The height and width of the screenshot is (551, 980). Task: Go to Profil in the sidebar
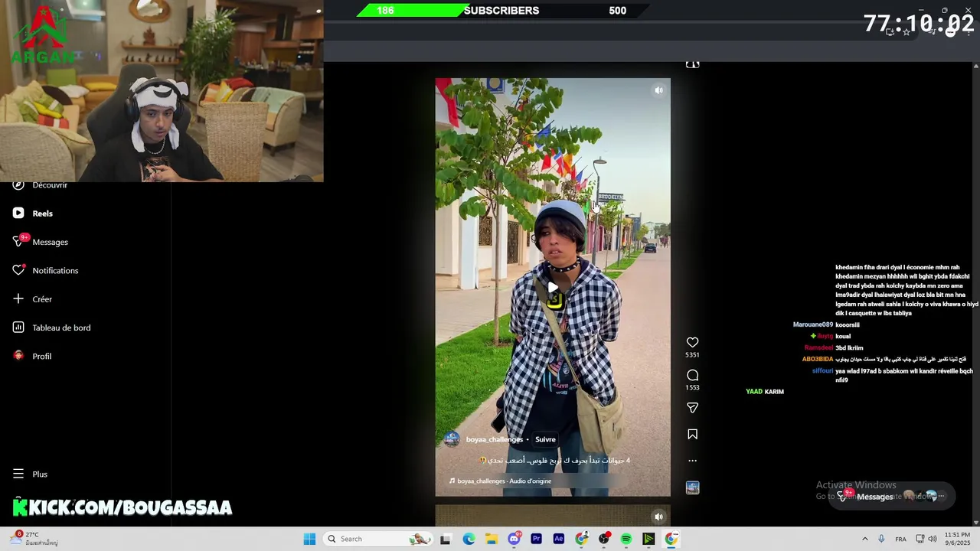point(41,356)
